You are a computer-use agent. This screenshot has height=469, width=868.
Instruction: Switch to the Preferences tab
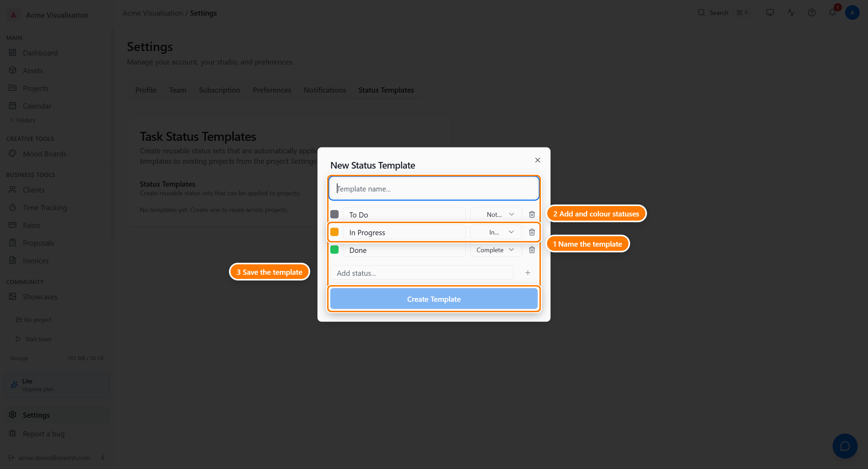[272, 90]
